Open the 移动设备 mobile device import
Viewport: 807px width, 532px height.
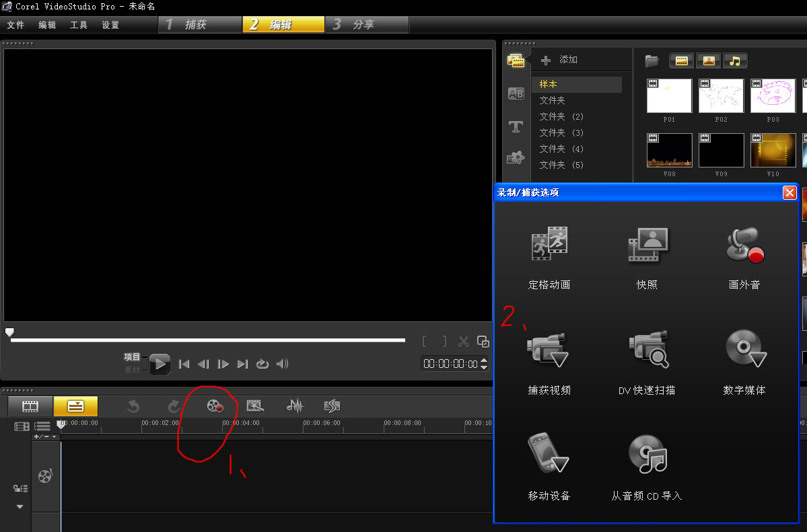point(549,467)
